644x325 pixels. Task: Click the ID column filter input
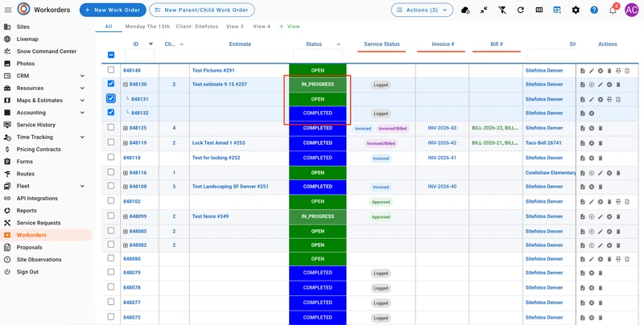[139, 55]
